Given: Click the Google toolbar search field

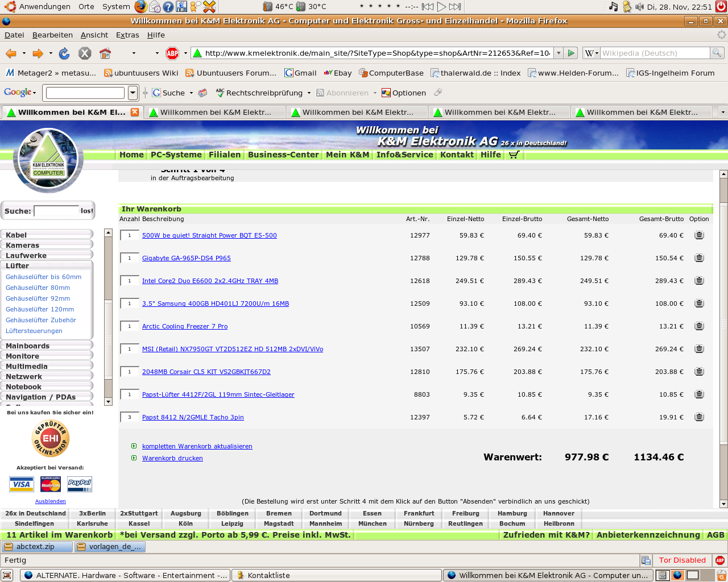Looking at the screenshot, I should [x=85, y=93].
